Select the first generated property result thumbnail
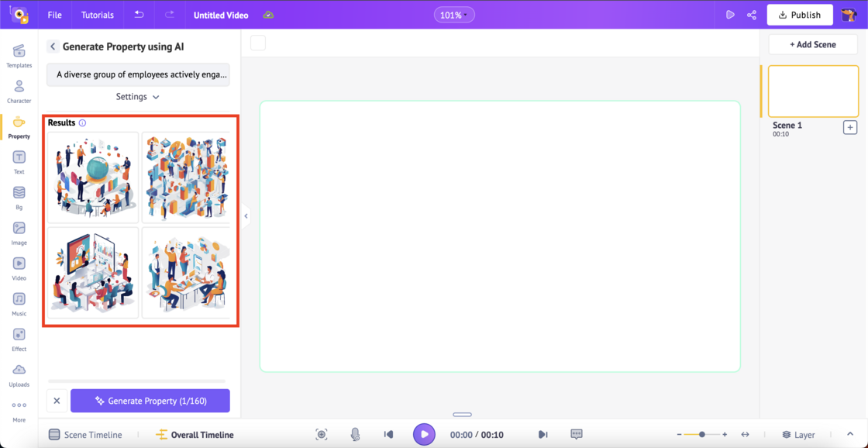 tap(92, 177)
